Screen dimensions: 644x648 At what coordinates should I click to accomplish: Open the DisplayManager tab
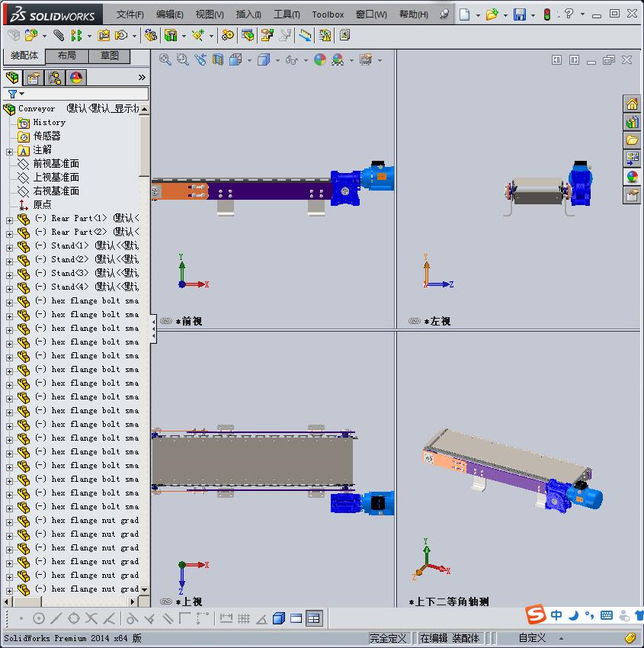(x=76, y=78)
